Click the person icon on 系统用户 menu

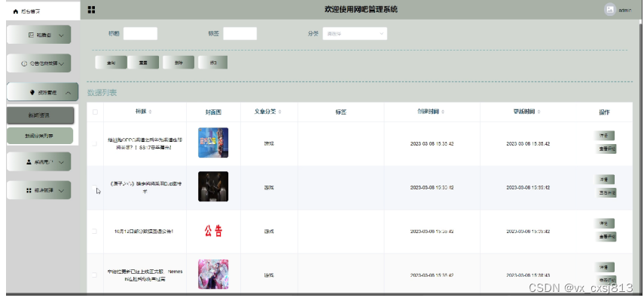point(29,162)
